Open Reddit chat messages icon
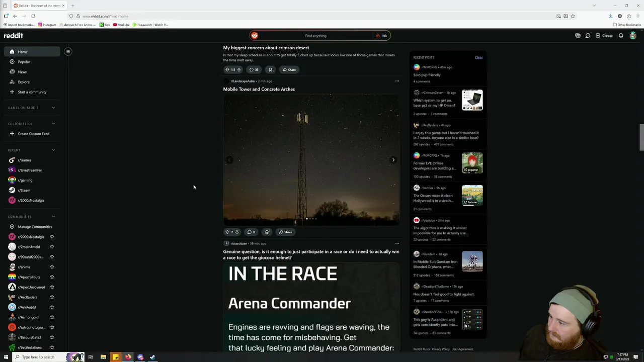The width and height of the screenshot is (644, 362). 588,36
